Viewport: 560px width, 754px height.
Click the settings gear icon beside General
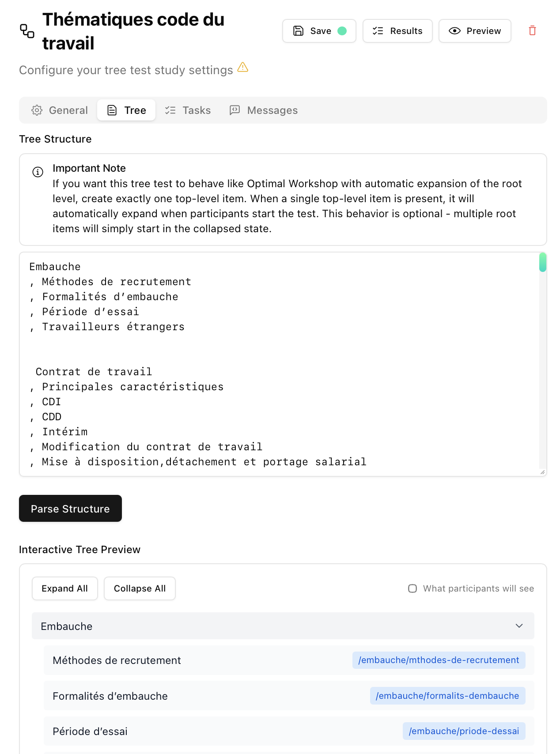pyautogui.click(x=38, y=110)
